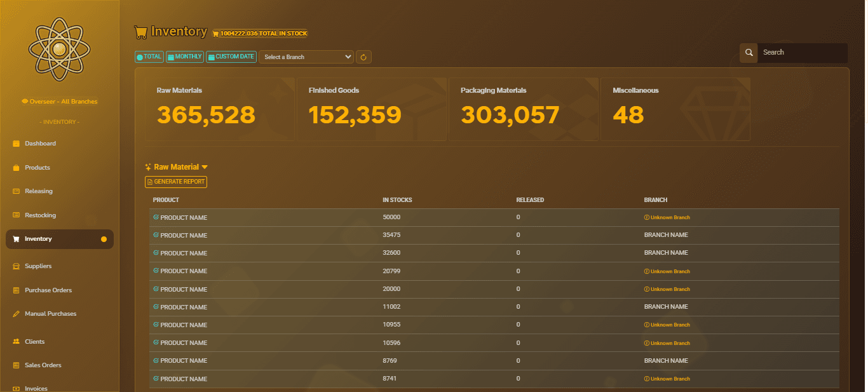Open the Overseer - All Branches switcher
Screen dimensions: 868x392
[x=60, y=102]
